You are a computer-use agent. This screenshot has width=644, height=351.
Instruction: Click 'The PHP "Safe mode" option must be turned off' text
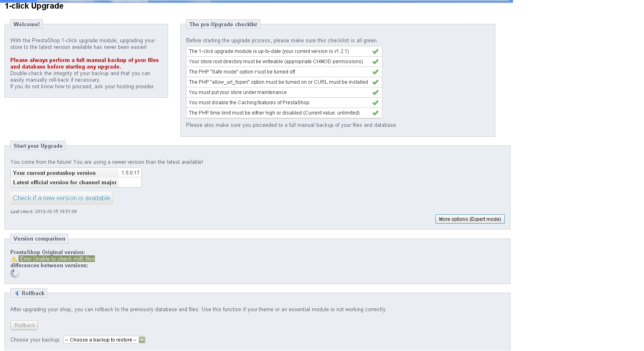pos(242,72)
